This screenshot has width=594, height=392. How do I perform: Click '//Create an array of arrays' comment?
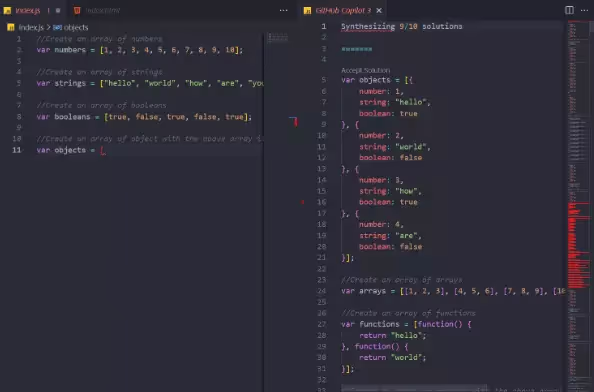(x=402, y=280)
